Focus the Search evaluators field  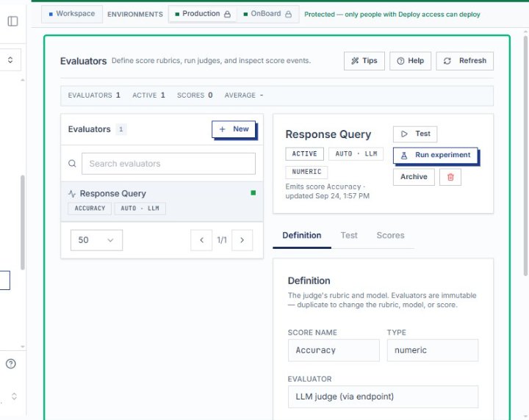click(x=168, y=164)
